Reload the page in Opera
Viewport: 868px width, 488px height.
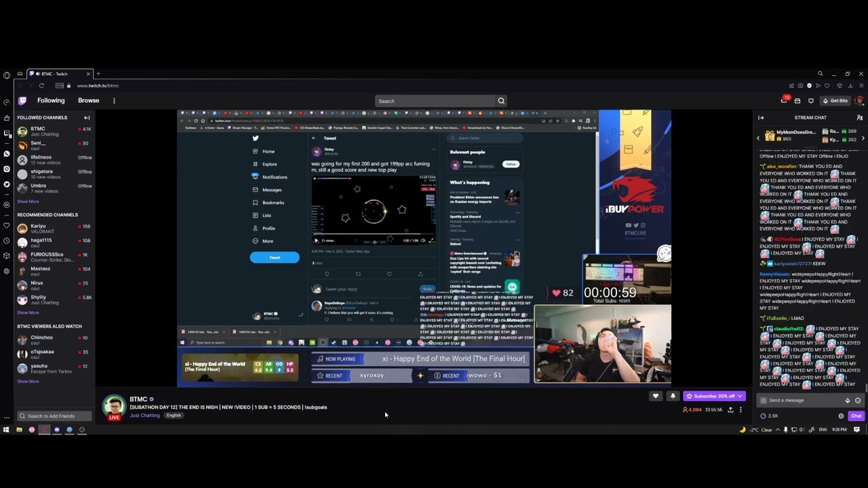pos(41,86)
